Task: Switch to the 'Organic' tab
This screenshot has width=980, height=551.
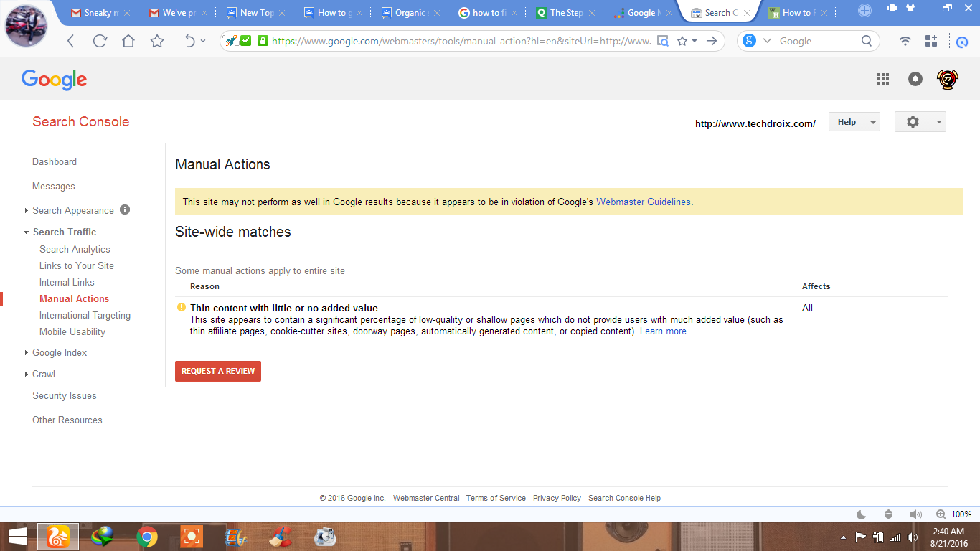Action: [410, 12]
